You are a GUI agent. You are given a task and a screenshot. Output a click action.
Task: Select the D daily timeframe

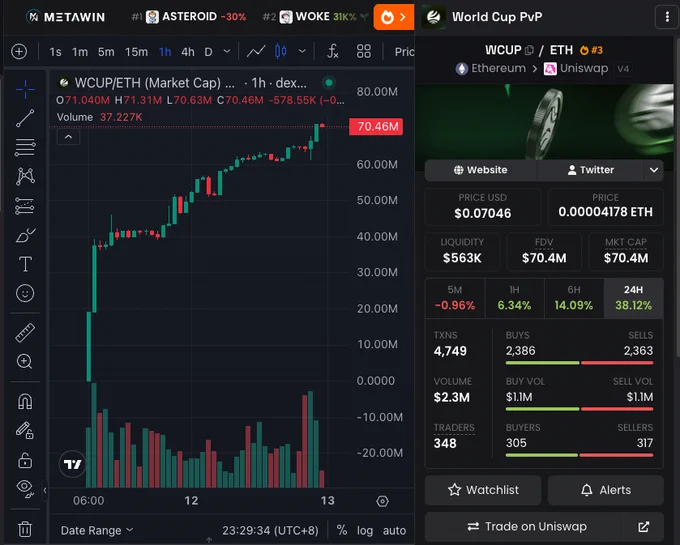pyautogui.click(x=208, y=52)
